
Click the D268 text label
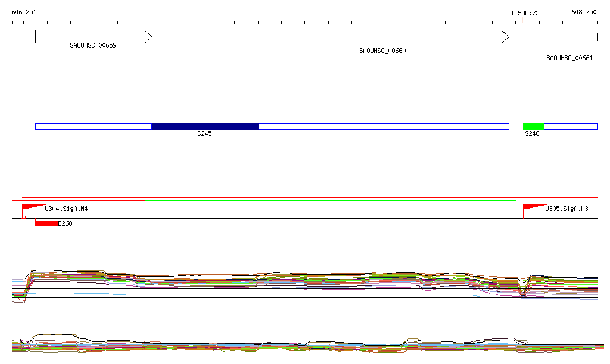tap(66, 224)
